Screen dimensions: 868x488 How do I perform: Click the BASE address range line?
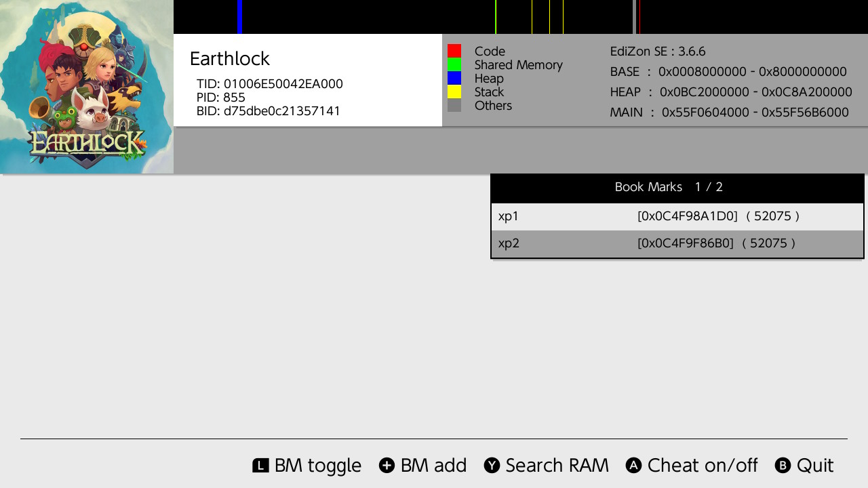pos(728,72)
